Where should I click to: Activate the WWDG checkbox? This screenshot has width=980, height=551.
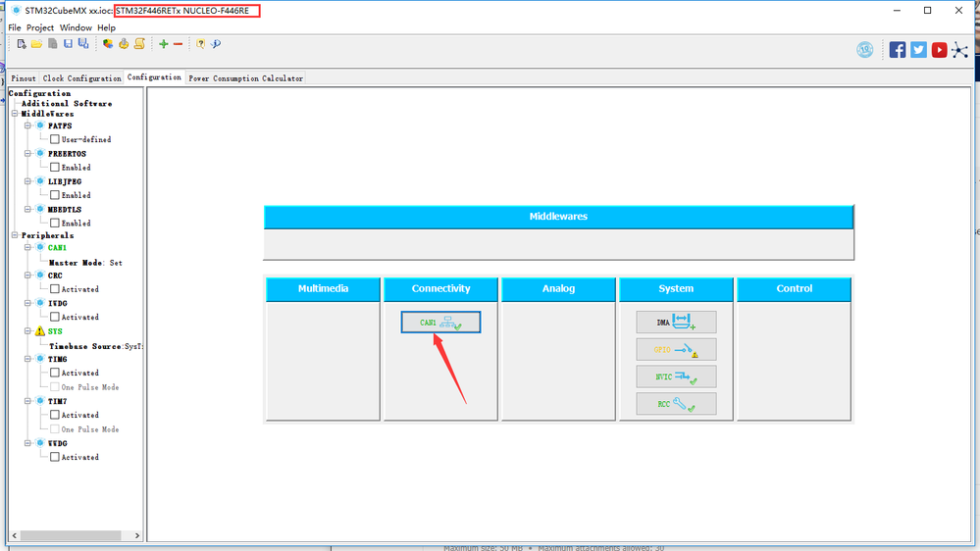click(55, 457)
